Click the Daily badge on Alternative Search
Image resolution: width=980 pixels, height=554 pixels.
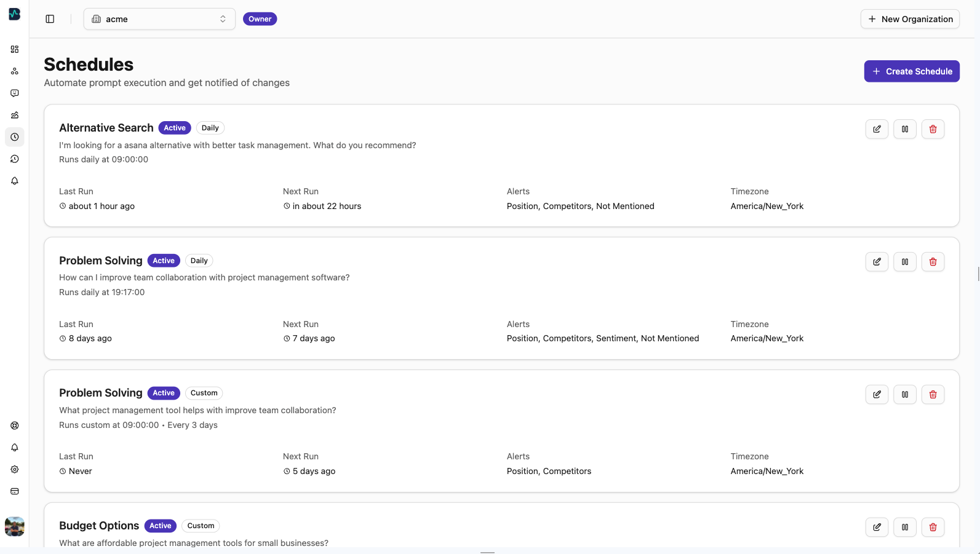210,128
